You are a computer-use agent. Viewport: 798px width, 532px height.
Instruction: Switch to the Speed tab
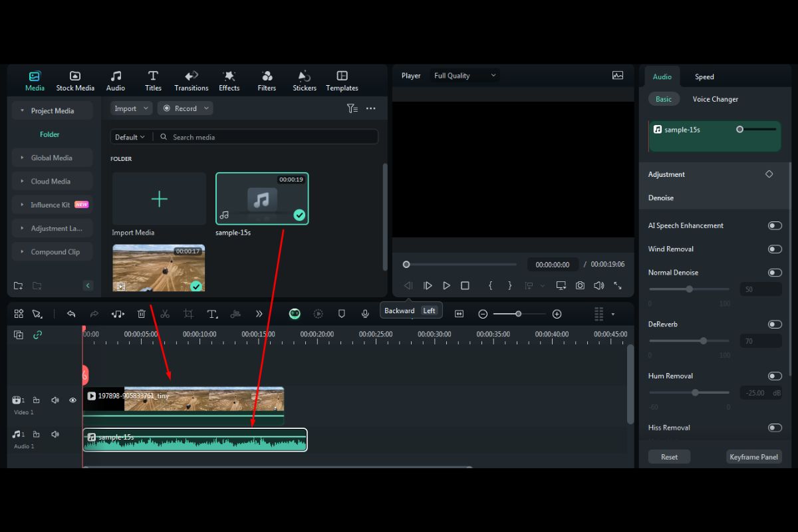[704, 76]
